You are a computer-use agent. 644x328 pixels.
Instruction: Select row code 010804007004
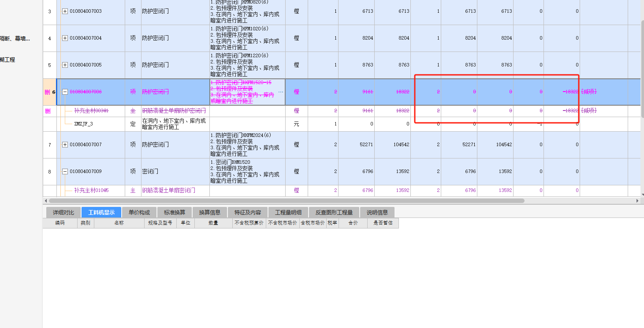[86, 38]
